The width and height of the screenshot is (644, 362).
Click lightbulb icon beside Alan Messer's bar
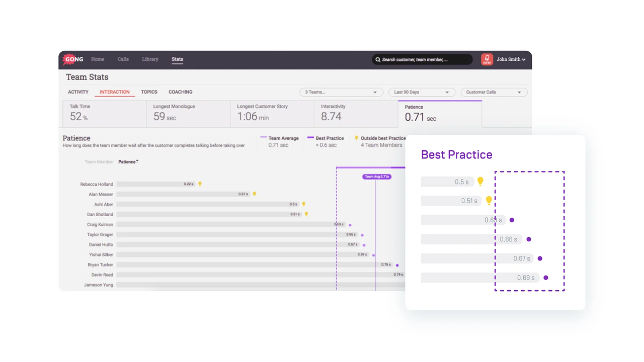(x=254, y=194)
